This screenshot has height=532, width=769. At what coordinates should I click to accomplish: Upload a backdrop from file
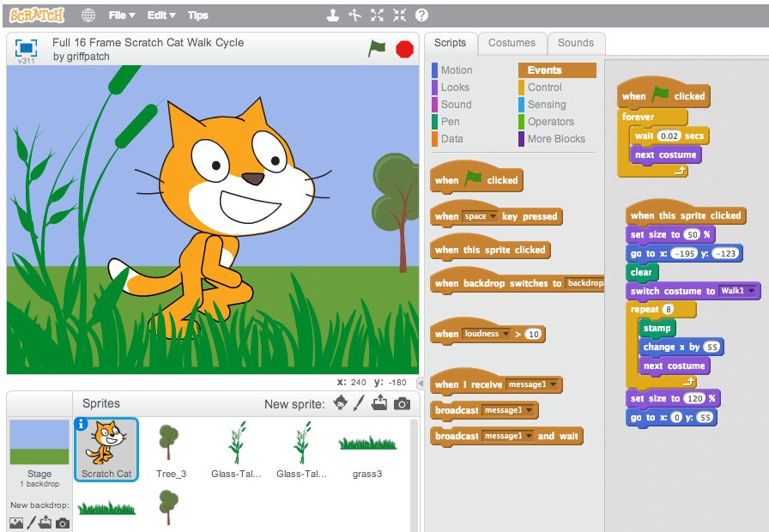[45, 523]
